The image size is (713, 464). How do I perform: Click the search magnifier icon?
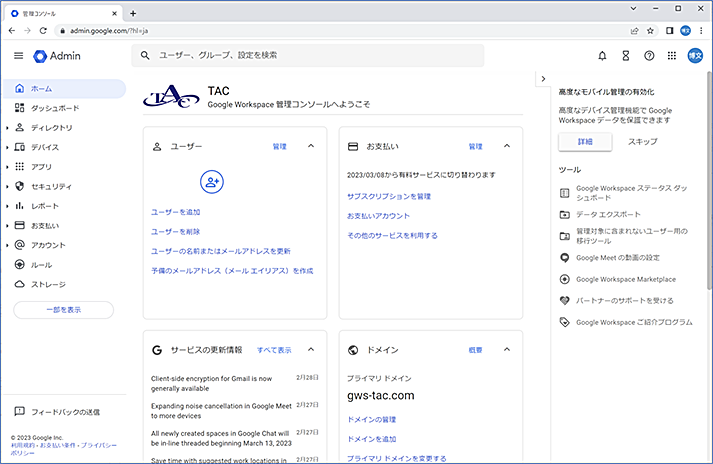145,55
